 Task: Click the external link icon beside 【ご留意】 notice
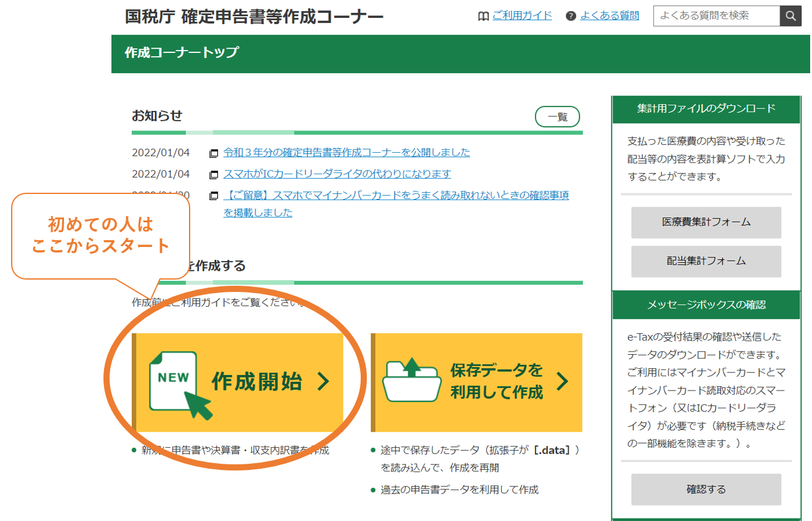coord(214,196)
